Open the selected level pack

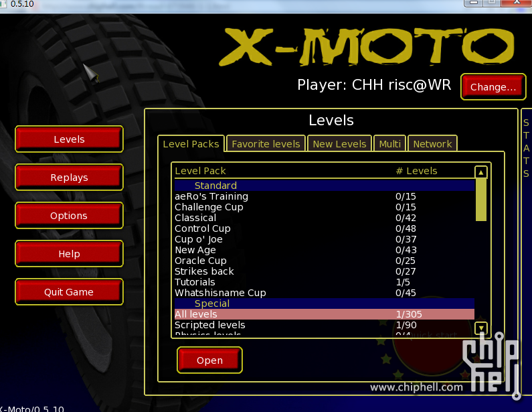209,360
